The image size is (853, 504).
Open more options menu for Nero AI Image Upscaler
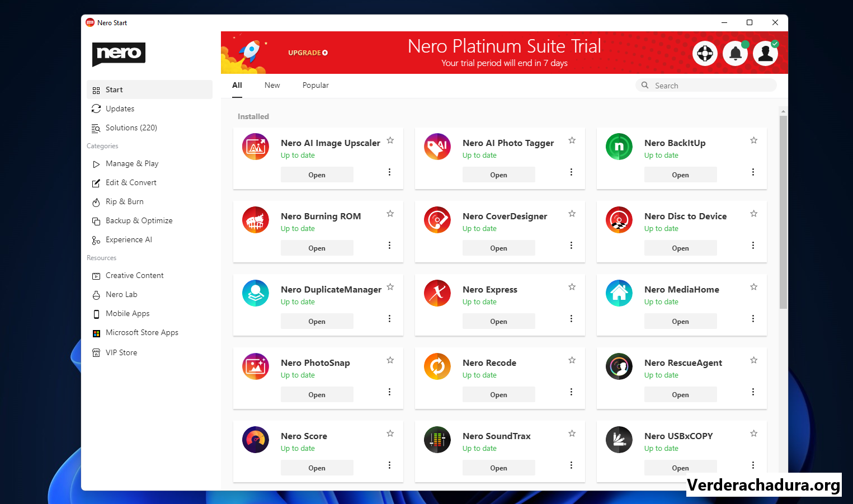pos(390,172)
